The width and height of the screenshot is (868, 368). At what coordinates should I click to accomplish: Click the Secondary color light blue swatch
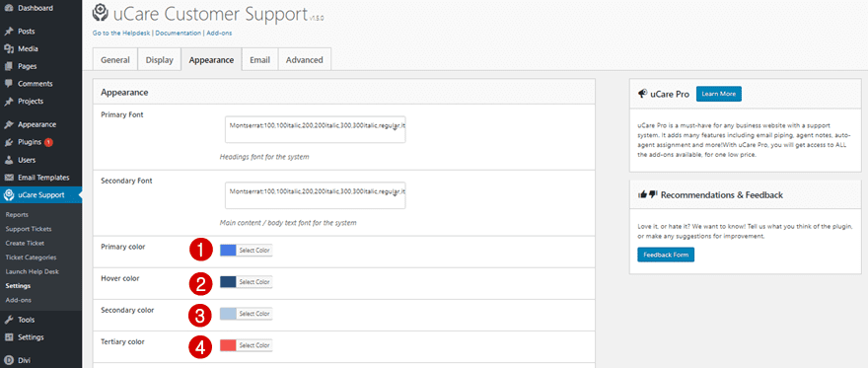pos(228,314)
